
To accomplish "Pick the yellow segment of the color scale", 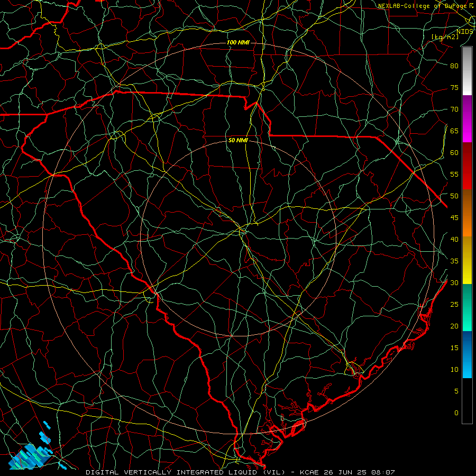I will [x=467, y=260].
